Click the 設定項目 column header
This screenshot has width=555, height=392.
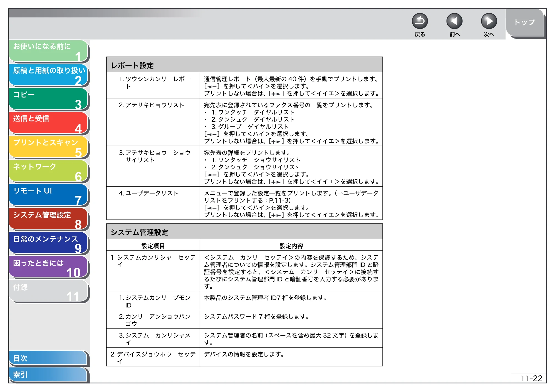[x=153, y=245]
